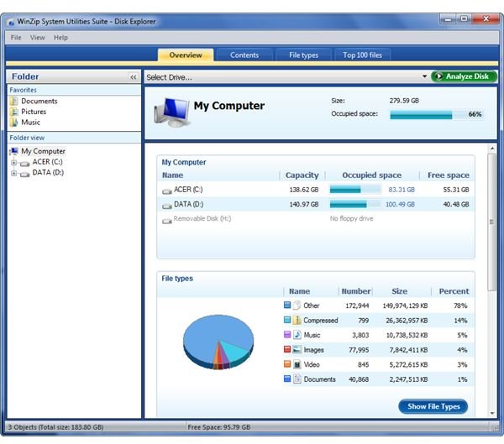
Task: Click ACER (C:) drive icon in folder tree
Action: point(24,164)
